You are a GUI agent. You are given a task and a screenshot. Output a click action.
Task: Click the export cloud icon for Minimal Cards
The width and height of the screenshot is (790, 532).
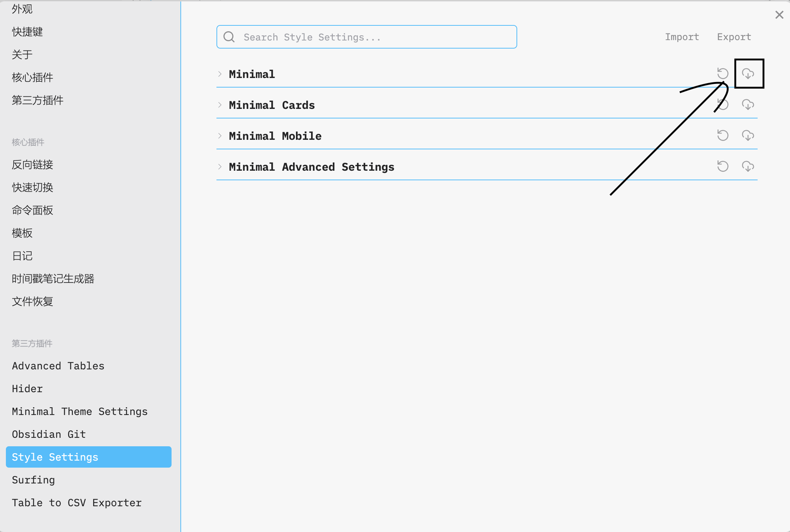(x=748, y=105)
